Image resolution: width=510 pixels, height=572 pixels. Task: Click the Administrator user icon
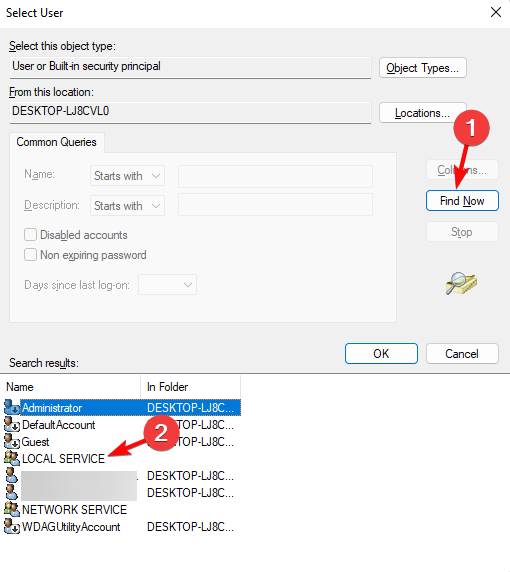(x=12, y=407)
